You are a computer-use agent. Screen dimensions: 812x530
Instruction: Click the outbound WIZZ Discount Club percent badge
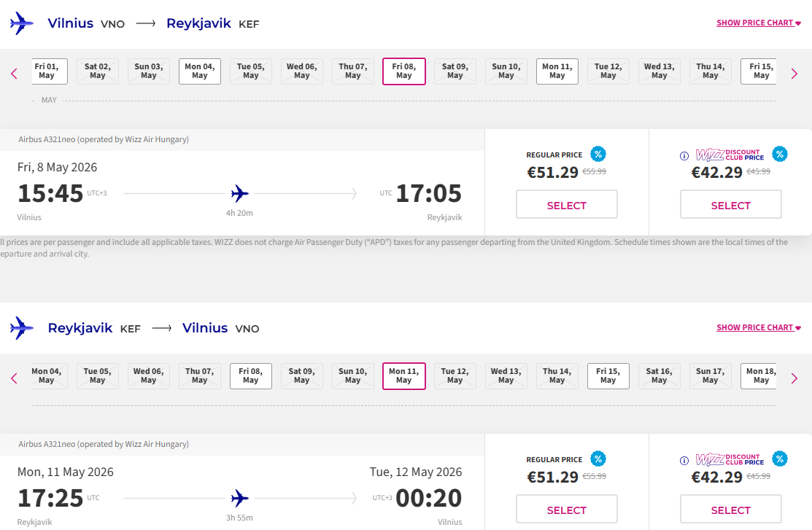click(780, 154)
